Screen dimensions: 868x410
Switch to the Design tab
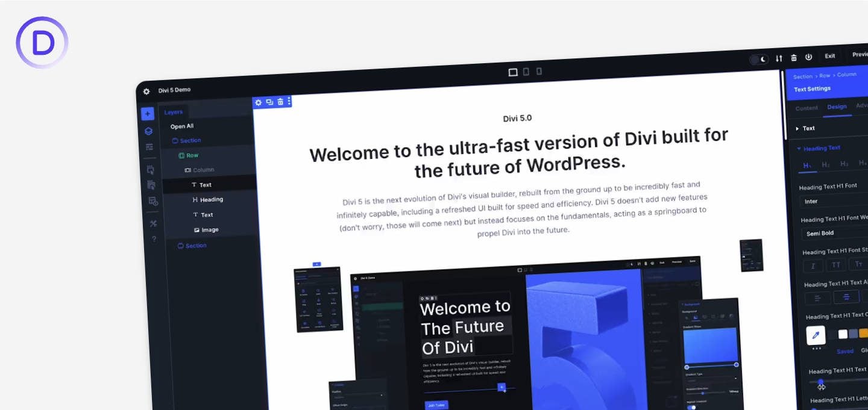837,107
